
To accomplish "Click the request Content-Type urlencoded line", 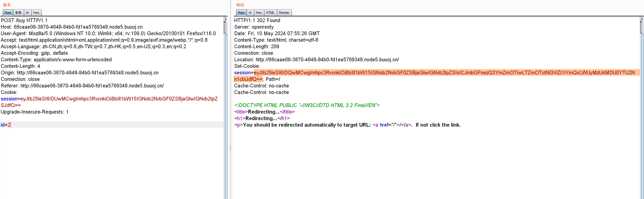I will point(56,60).
